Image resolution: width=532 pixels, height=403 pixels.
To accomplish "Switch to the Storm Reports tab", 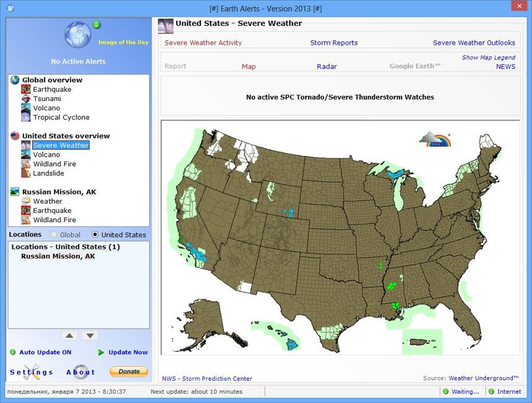I will [334, 43].
